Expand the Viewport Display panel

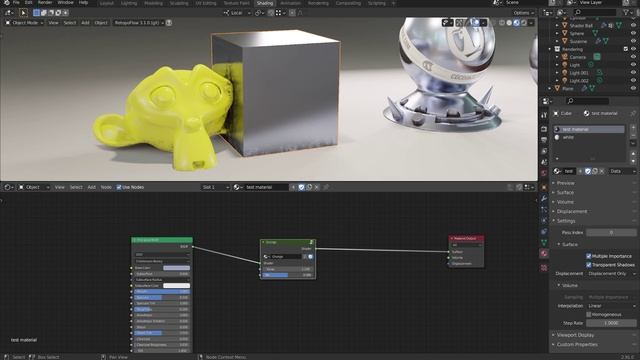tap(575, 335)
